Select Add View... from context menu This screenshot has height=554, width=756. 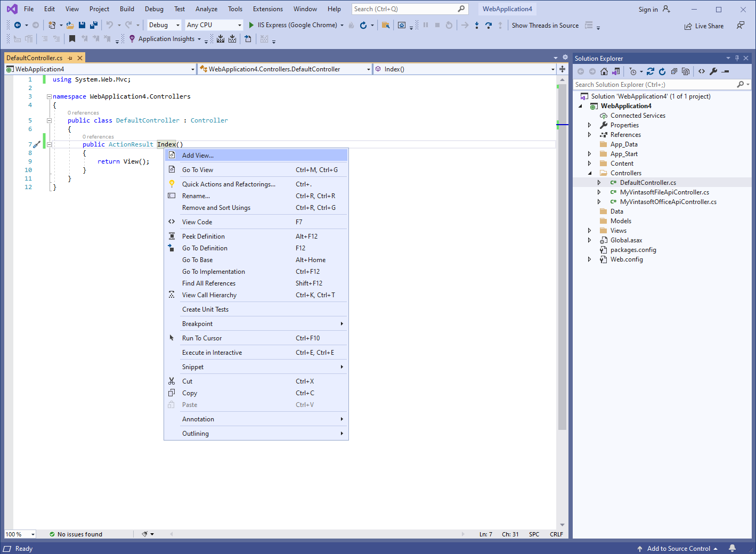pyautogui.click(x=198, y=156)
